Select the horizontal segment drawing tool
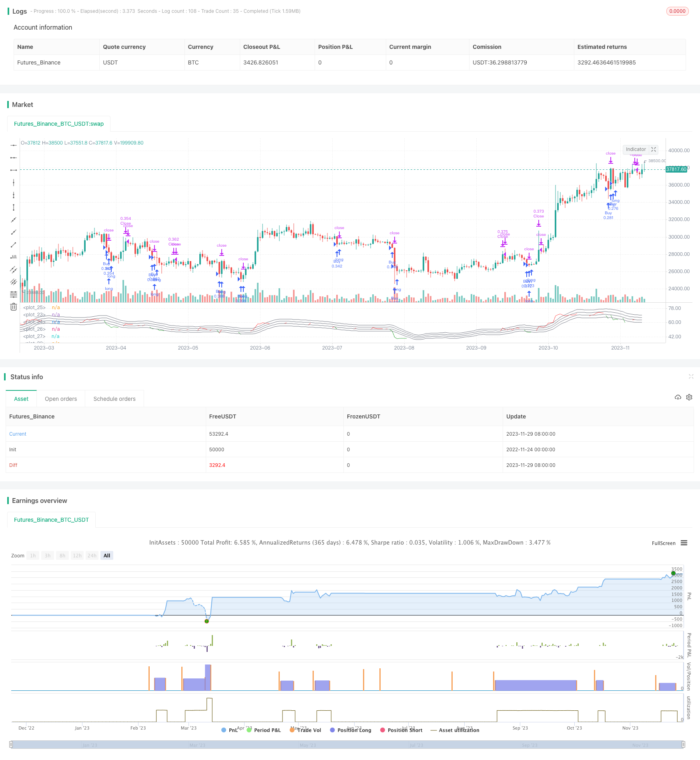 tap(14, 170)
